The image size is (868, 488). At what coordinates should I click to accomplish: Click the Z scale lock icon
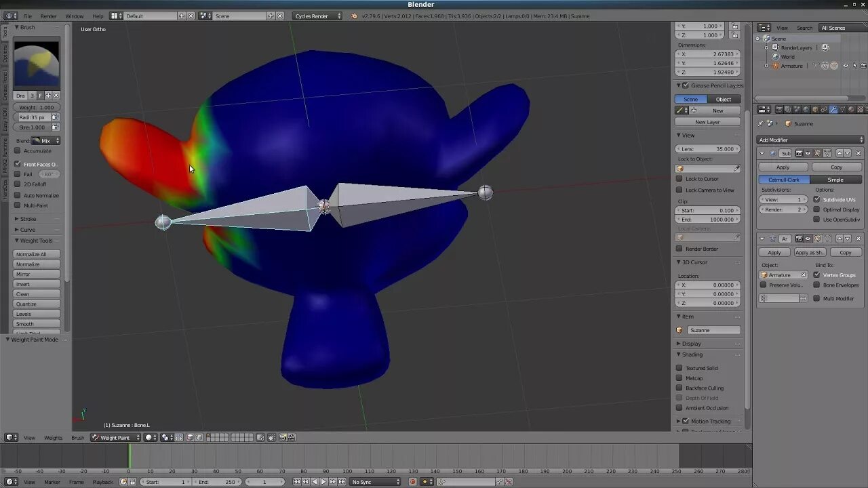click(x=735, y=35)
